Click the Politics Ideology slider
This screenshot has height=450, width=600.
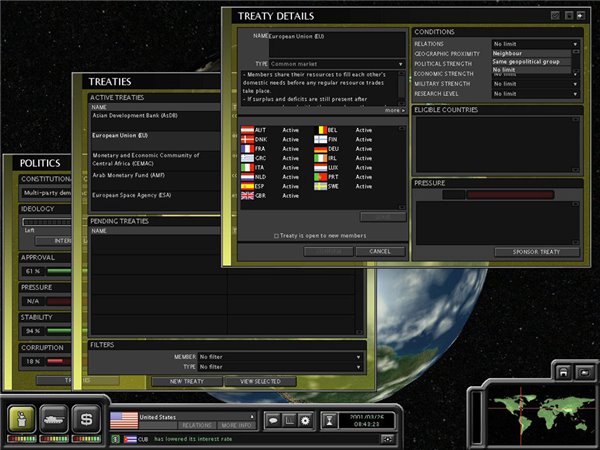[47, 222]
